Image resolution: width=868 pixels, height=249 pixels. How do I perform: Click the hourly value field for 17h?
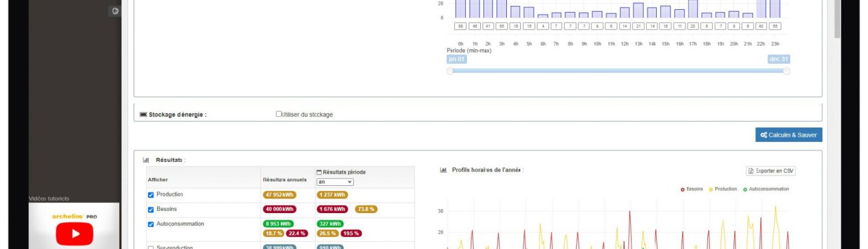pos(693,27)
